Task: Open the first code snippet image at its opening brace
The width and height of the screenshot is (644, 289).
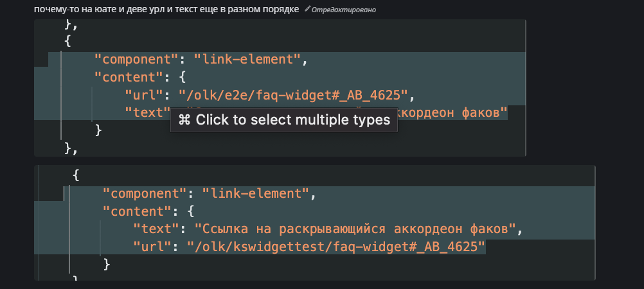Action: tap(67, 41)
